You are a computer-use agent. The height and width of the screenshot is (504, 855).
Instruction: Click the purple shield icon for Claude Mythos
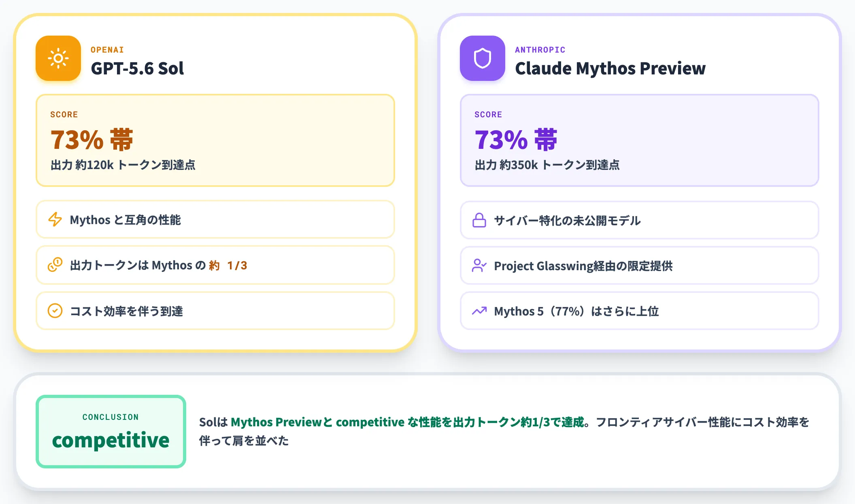[483, 58]
